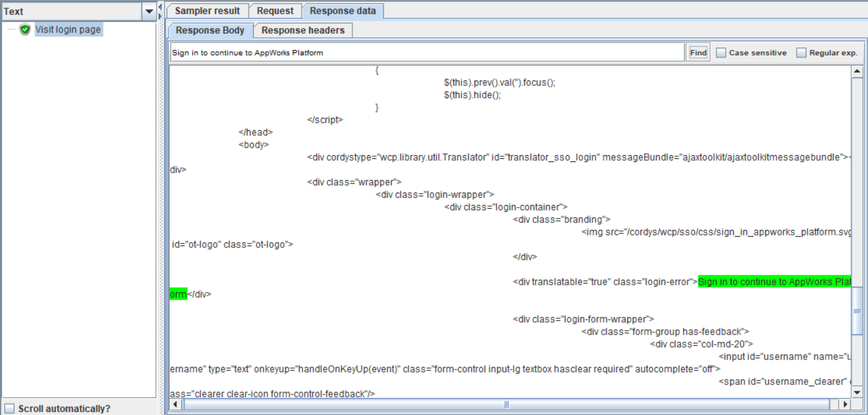This screenshot has height=415, width=868.
Task: Click vertical scrollbar up arrow
Action: [857, 72]
